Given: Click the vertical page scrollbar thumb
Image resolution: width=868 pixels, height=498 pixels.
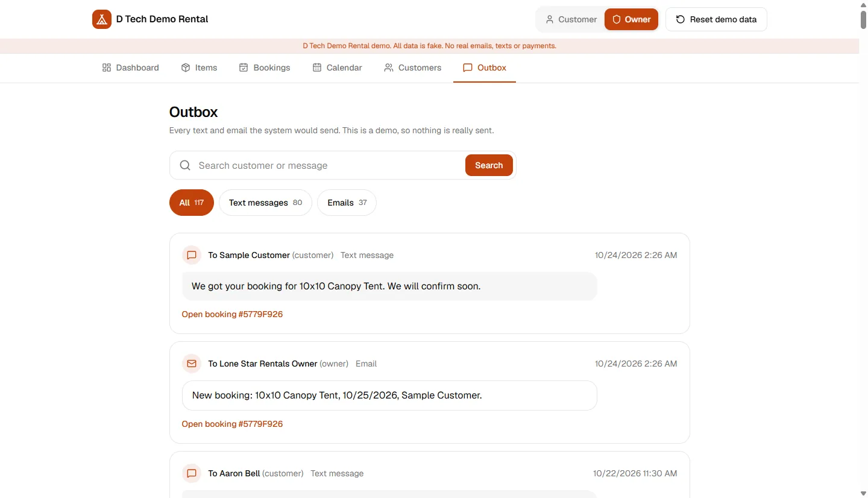Looking at the screenshot, I should coord(863,19).
